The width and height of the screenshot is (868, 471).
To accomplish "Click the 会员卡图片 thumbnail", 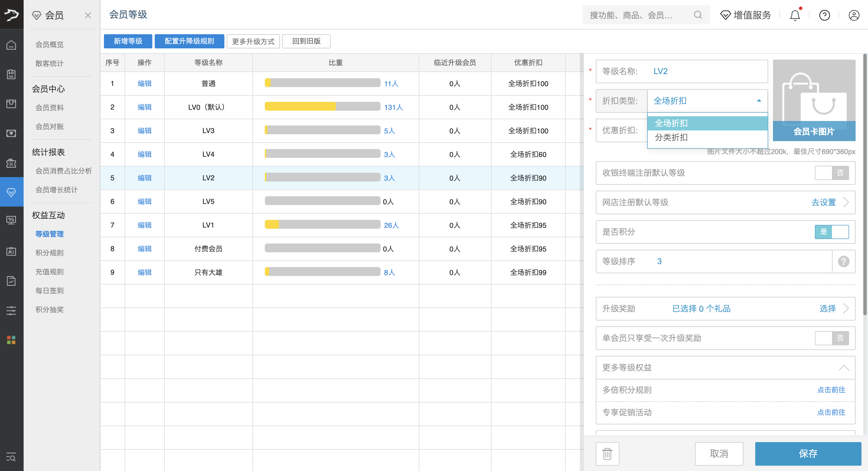I will click(814, 100).
